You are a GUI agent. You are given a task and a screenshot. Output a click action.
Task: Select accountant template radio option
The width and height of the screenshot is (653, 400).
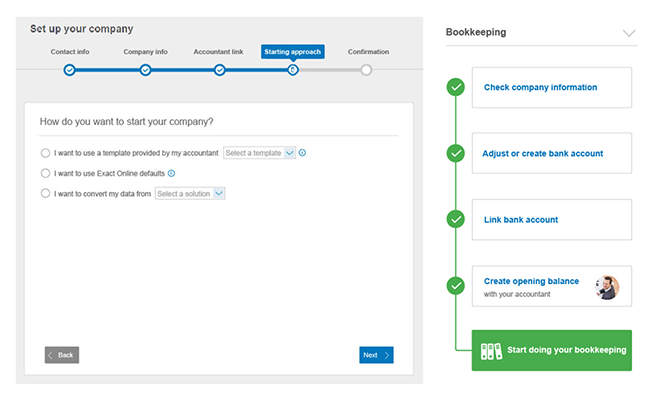45,153
